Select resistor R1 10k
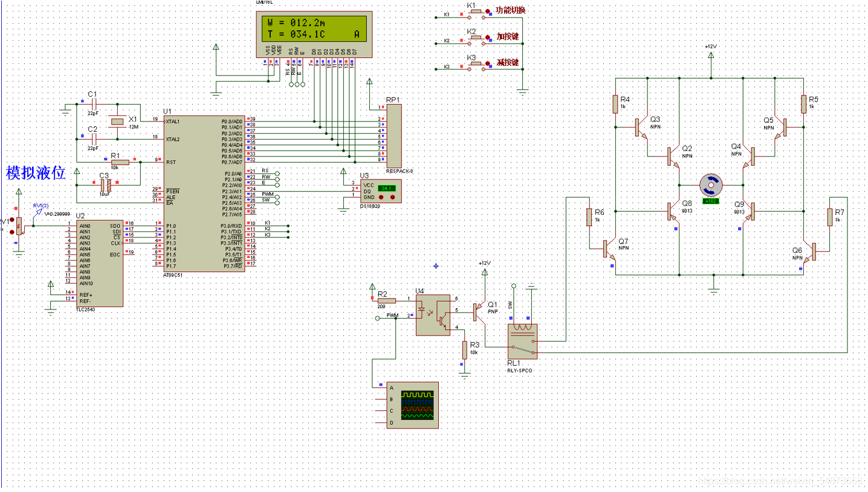868x492 pixels. click(x=120, y=162)
